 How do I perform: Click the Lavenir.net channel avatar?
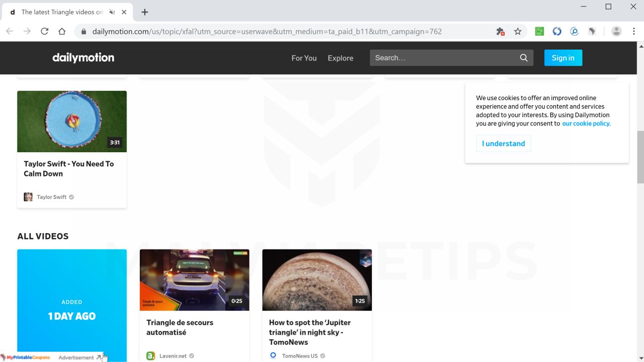151,356
